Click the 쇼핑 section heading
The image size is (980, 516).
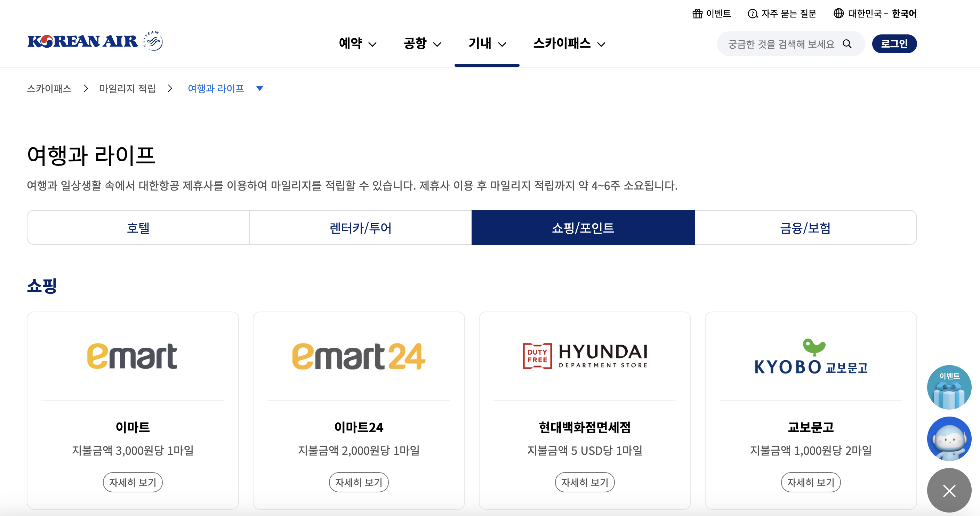42,285
